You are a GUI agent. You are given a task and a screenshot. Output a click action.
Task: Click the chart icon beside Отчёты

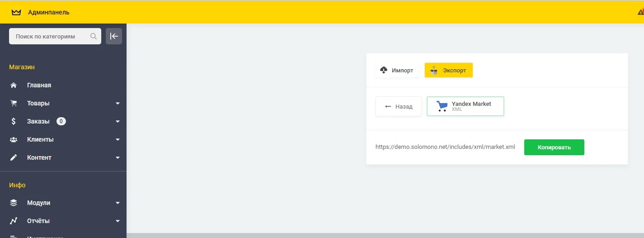pos(14,221)
